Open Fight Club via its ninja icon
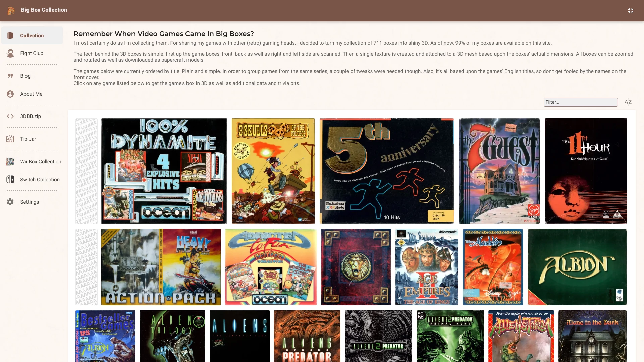644x362 pixels. [x=10, y=53]
